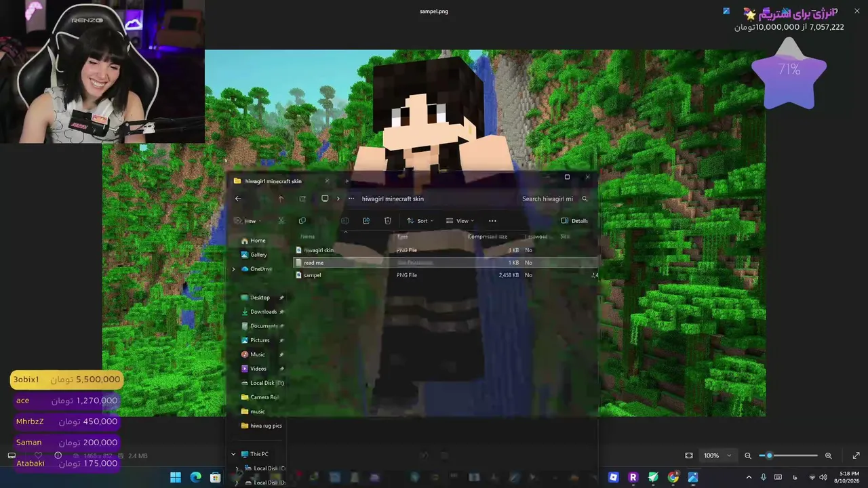
Task: Select the sampel PNG file icon
Action: point(299,275)
